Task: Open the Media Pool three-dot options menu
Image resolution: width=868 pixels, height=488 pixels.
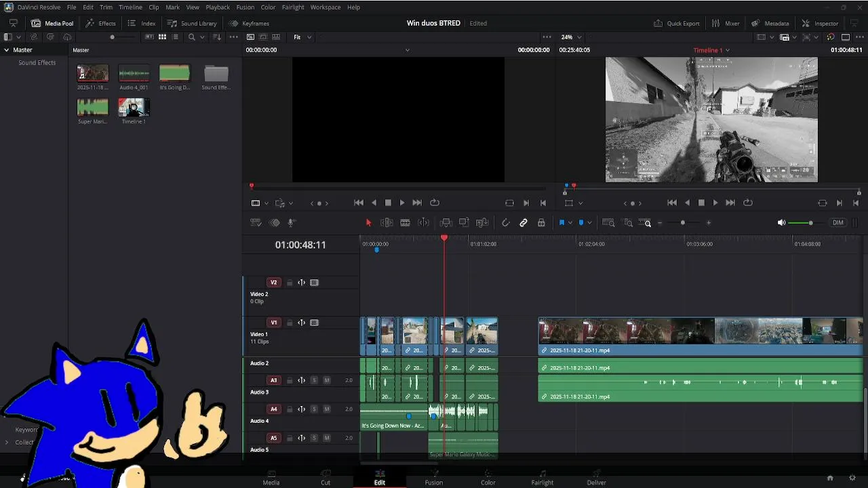Action: [233, 37]
